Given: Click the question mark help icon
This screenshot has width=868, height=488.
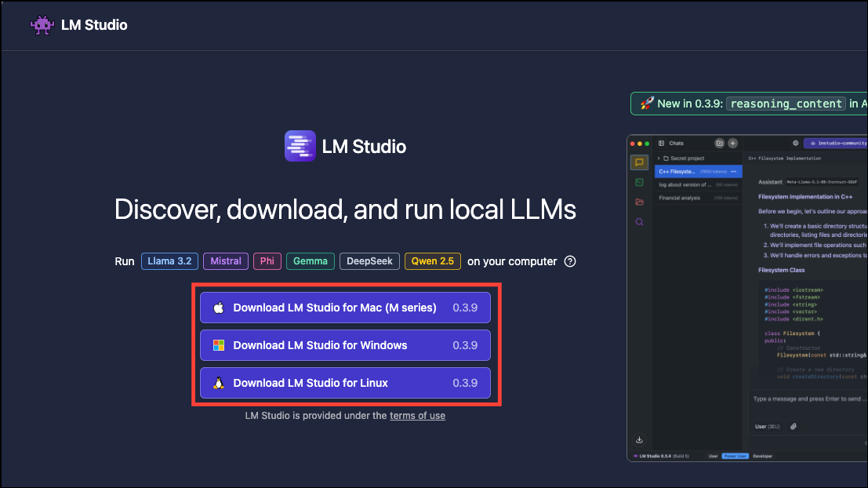Looking at the screenshot, I should pos(569,261).
